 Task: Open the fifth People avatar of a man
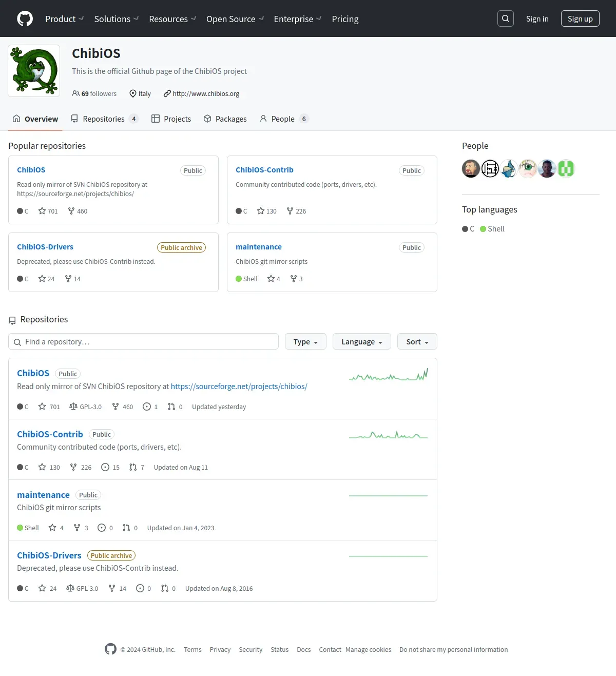(x=547, y=168)
